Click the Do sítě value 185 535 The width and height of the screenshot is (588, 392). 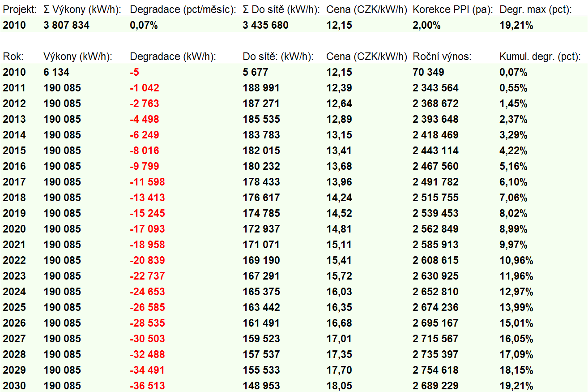point(261,120)
